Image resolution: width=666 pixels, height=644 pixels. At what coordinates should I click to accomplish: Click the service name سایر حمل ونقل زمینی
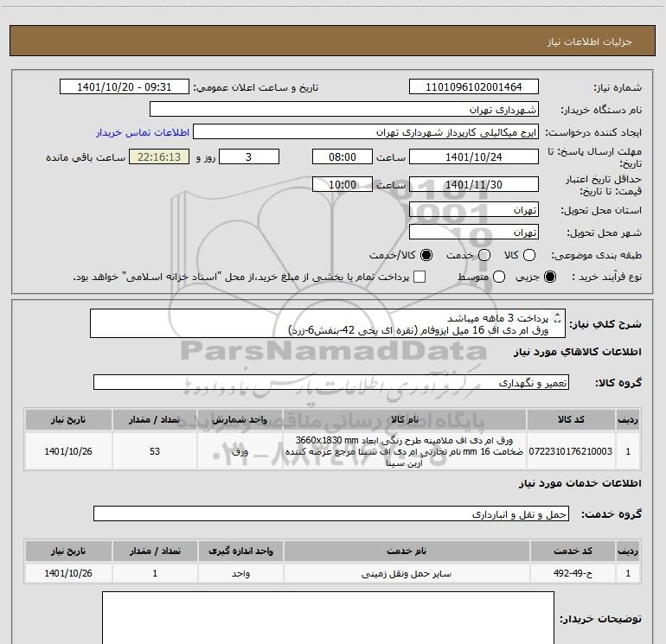click(x=407, y=573)
